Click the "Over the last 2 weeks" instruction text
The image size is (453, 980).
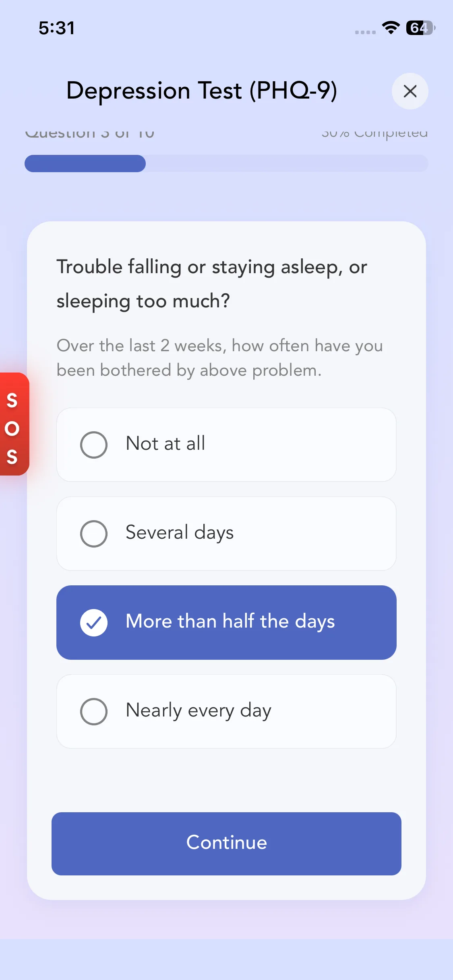click(219, 358)
